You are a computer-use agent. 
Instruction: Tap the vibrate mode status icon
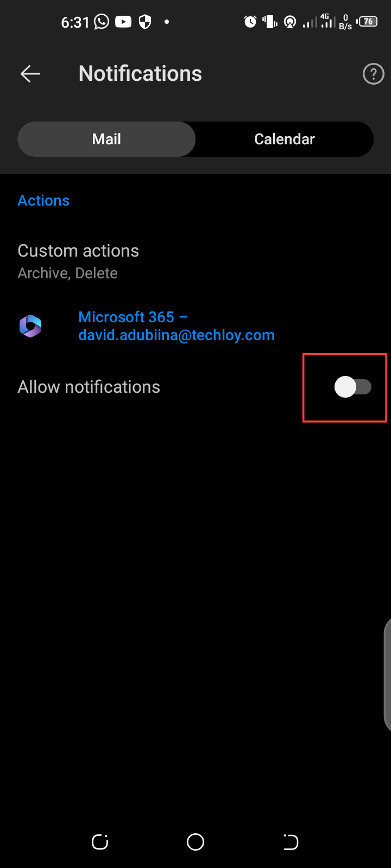click(x=270, y=22)
